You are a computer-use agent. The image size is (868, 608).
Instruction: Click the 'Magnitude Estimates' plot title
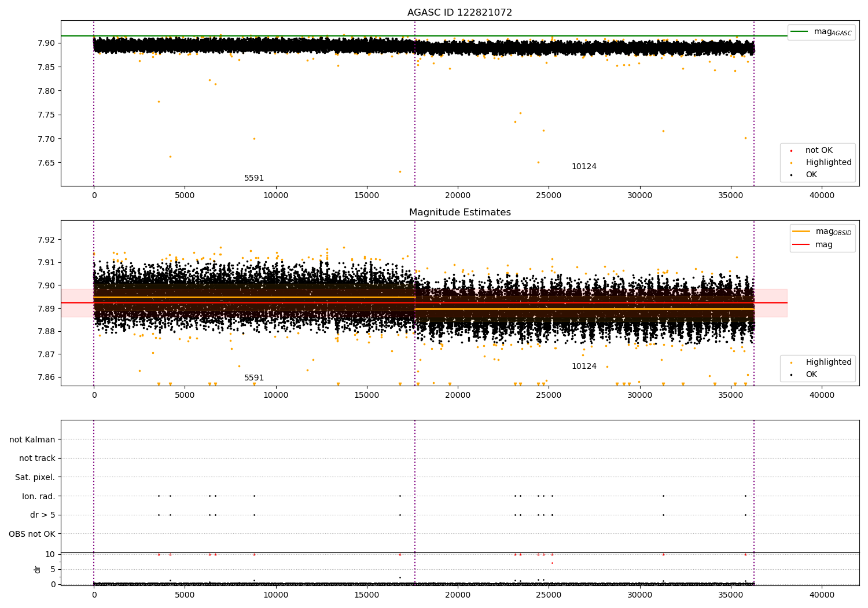tap(459, 213)
